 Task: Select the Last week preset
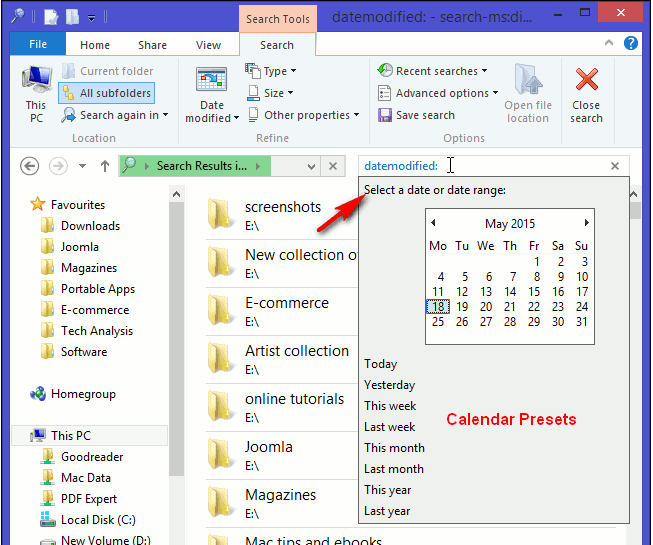(389, 427)
